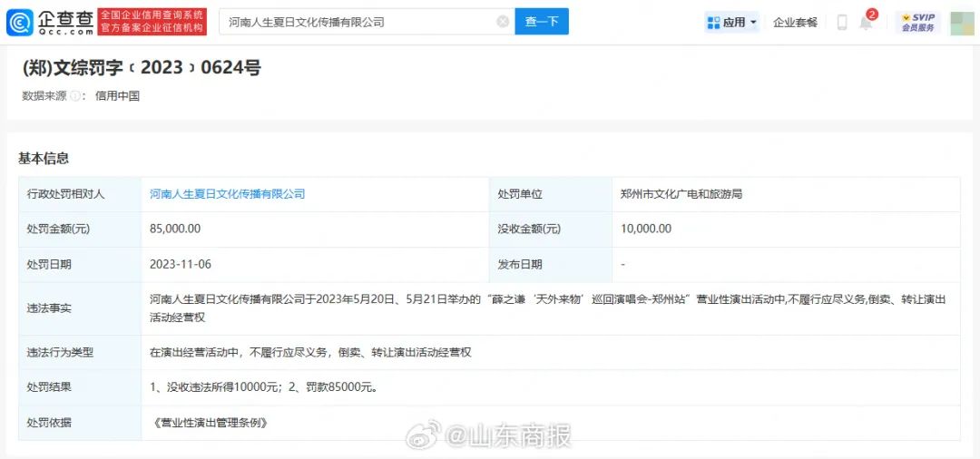Click the 信用中国 data source text
The width and height of the screenshot is (980, 459).
tap(117, 95)
